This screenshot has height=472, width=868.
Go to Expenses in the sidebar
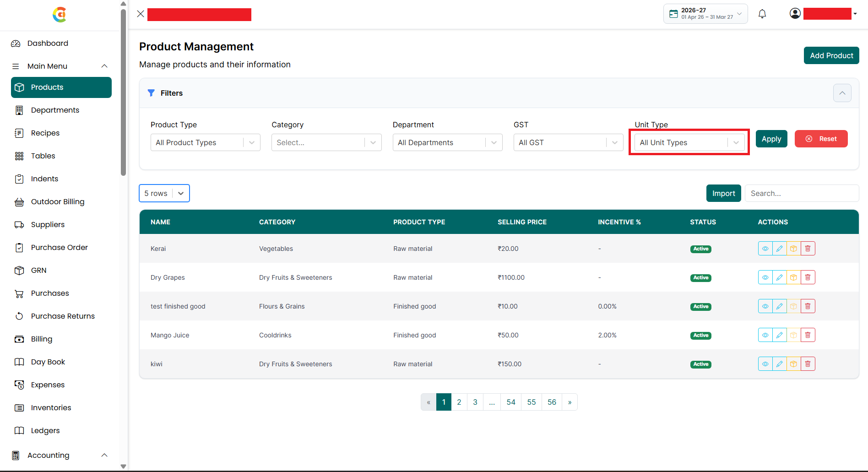[x=61, y=385]
